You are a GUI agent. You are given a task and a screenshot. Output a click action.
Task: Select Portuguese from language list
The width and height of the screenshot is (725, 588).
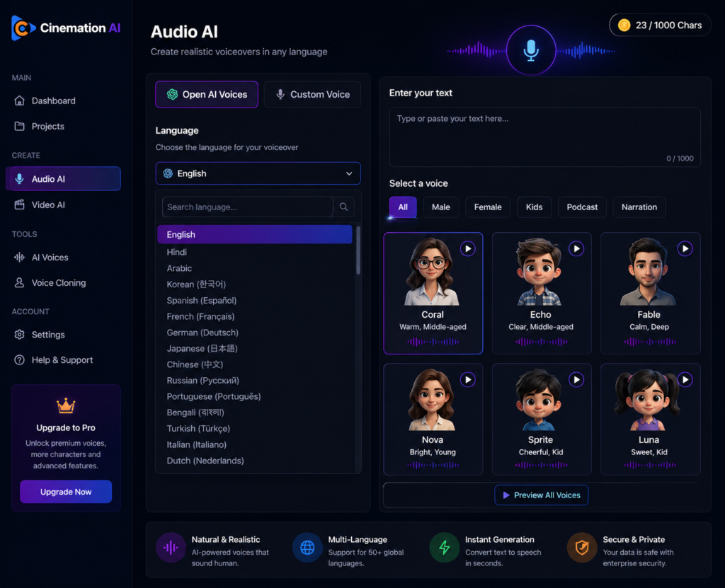coord(255,397)
